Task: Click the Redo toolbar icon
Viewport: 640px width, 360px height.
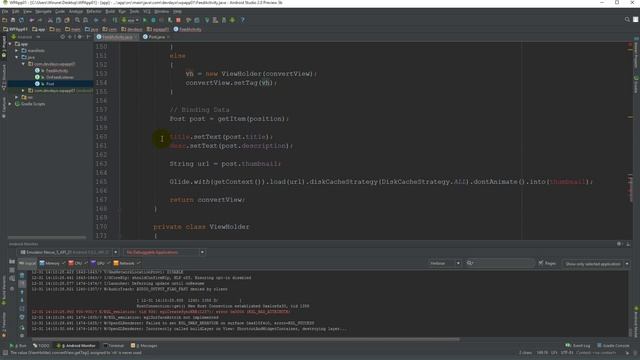Action: pos(40,20)
